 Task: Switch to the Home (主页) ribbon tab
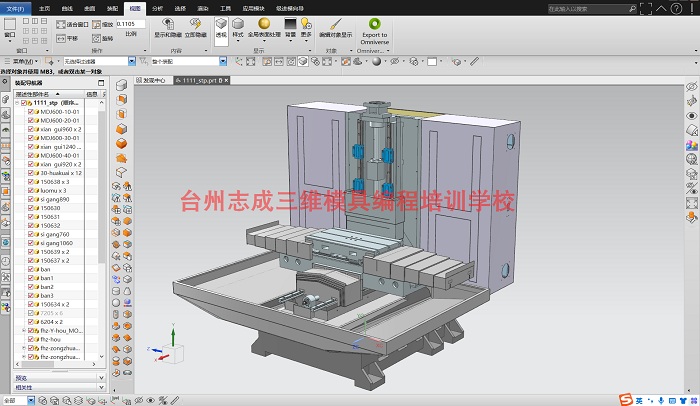click(x=45, y=8)
